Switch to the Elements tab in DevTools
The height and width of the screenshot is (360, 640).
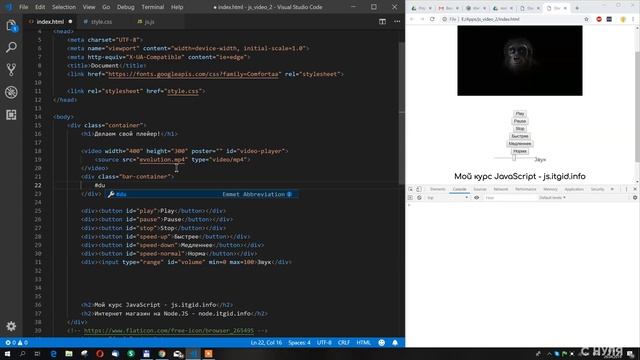[x=438, y=189]
